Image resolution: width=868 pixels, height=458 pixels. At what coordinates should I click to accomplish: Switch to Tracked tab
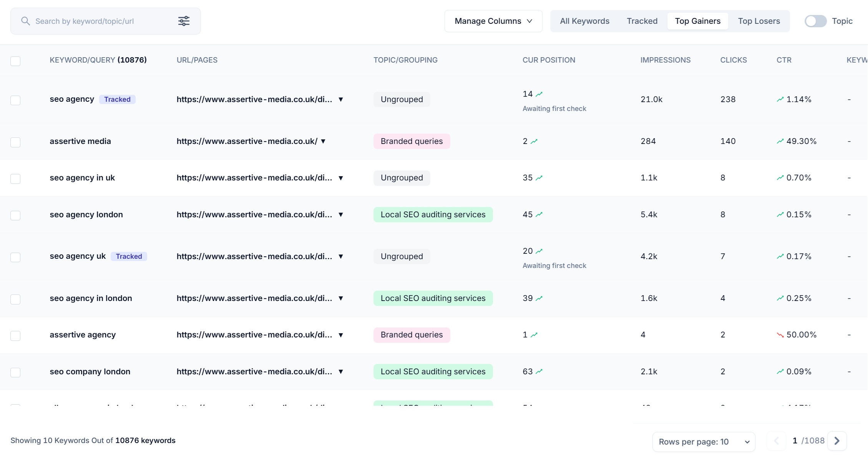(x=642, y=21)
